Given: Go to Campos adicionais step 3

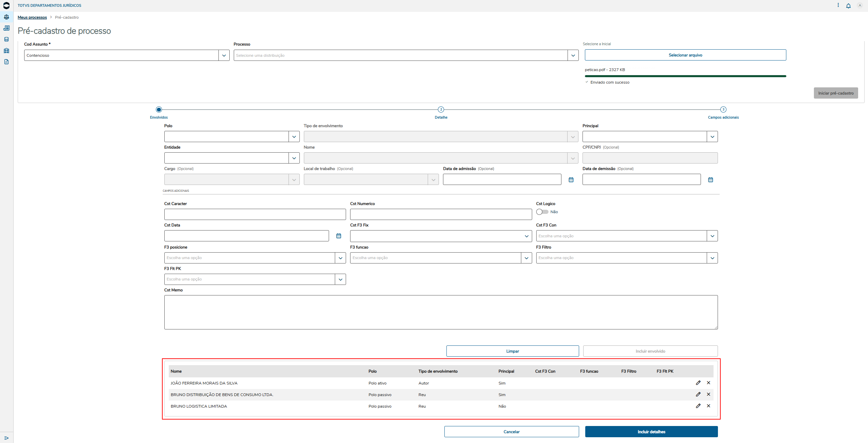Looking at the screenshot, I should (x=723, y=109).
